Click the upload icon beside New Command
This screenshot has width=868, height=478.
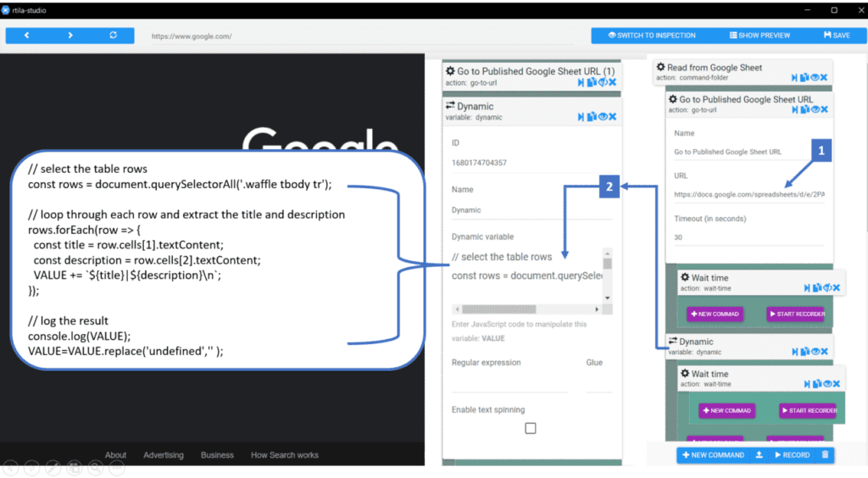tap(759, 455)
